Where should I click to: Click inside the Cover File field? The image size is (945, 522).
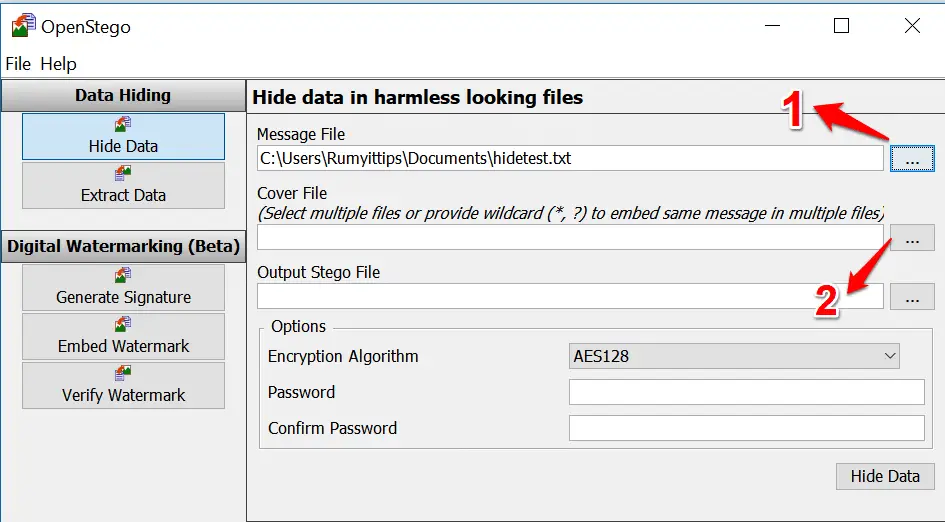point(570,237)
